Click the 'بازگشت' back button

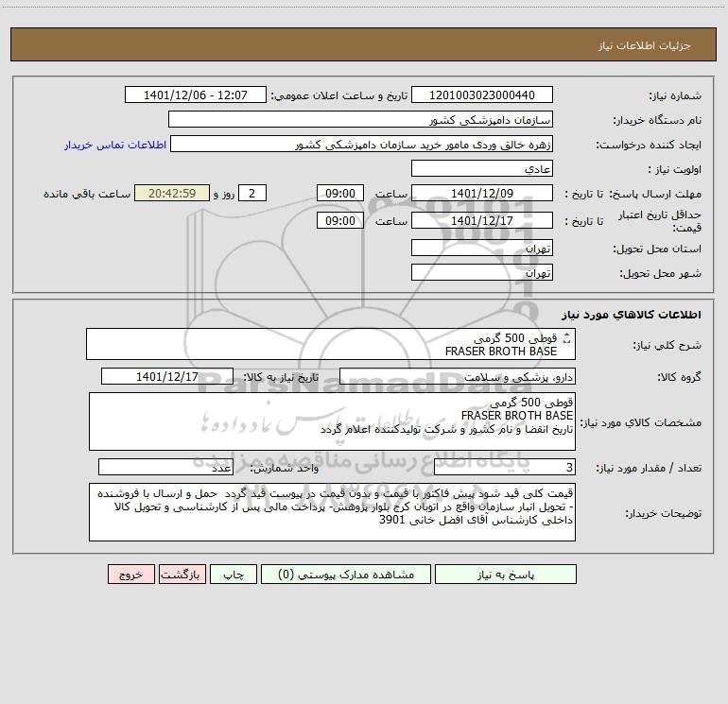coord(182,575)
